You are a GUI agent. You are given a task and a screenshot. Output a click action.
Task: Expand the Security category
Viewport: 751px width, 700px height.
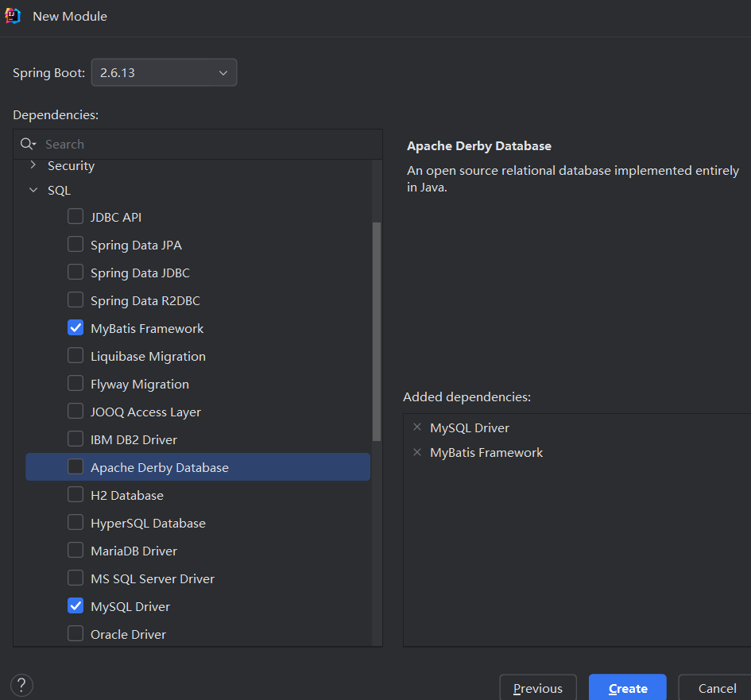click(33, 164)
